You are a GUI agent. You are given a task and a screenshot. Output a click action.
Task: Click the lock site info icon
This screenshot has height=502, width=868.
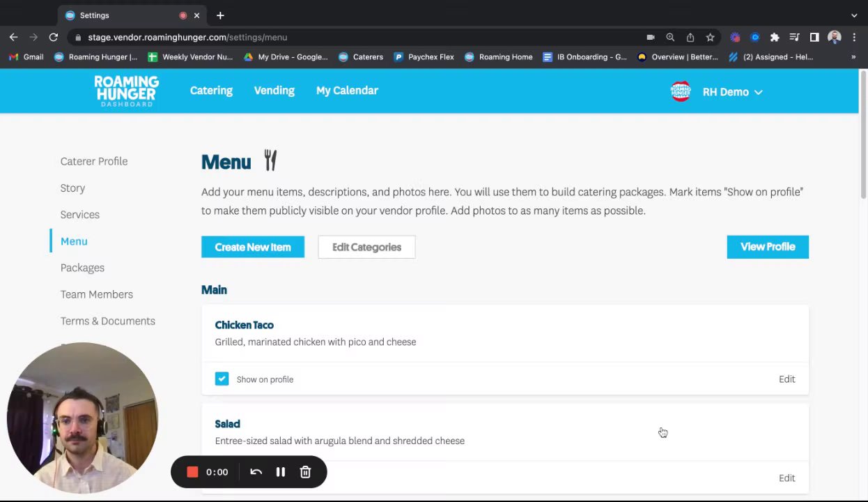pos(78,37)
